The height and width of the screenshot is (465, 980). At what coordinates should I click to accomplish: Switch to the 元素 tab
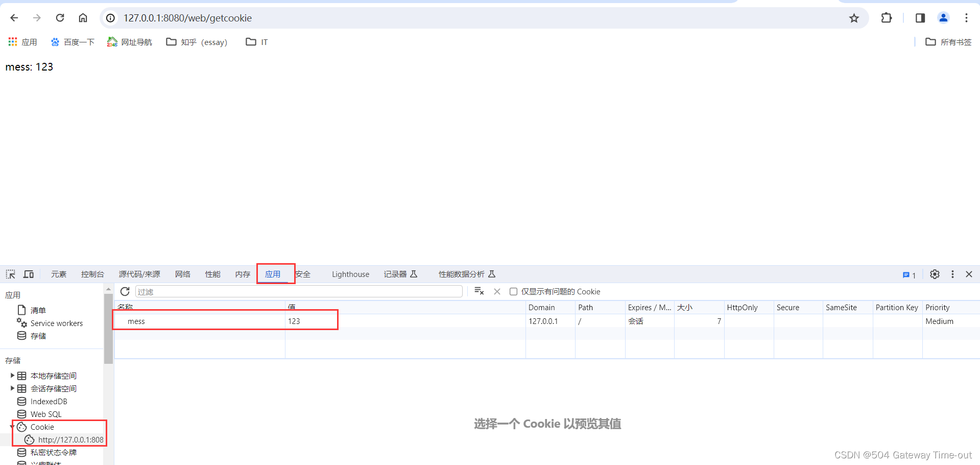(59, 274)
